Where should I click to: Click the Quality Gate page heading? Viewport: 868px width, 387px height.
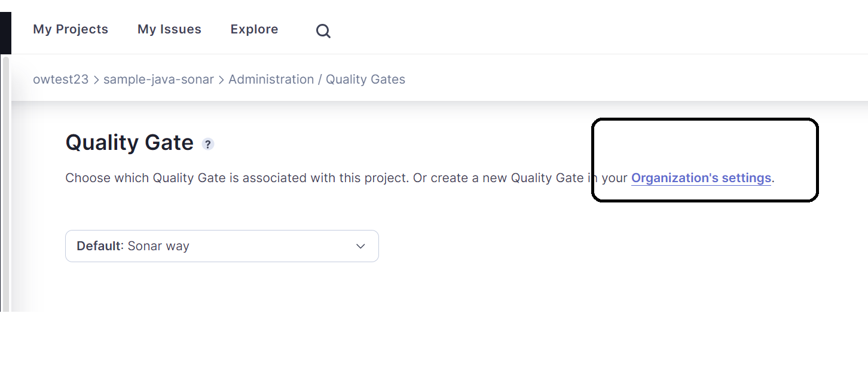click(129, 143)
